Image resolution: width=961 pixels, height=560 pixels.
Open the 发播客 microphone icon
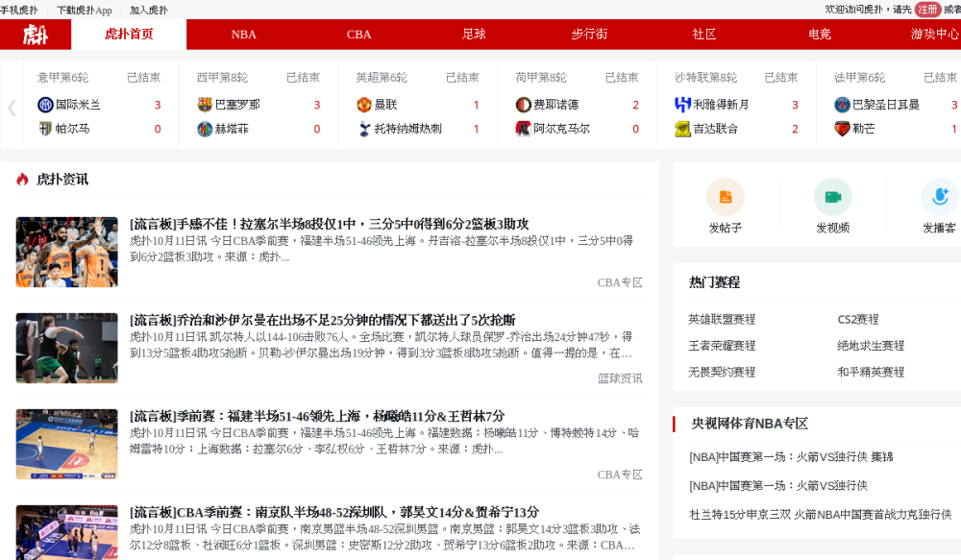coord(940,197)
